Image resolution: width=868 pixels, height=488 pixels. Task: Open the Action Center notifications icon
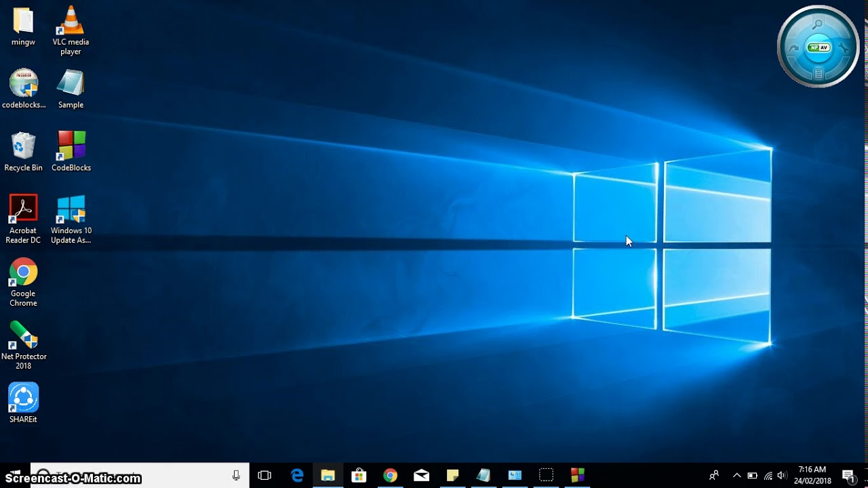click(848, 475)
